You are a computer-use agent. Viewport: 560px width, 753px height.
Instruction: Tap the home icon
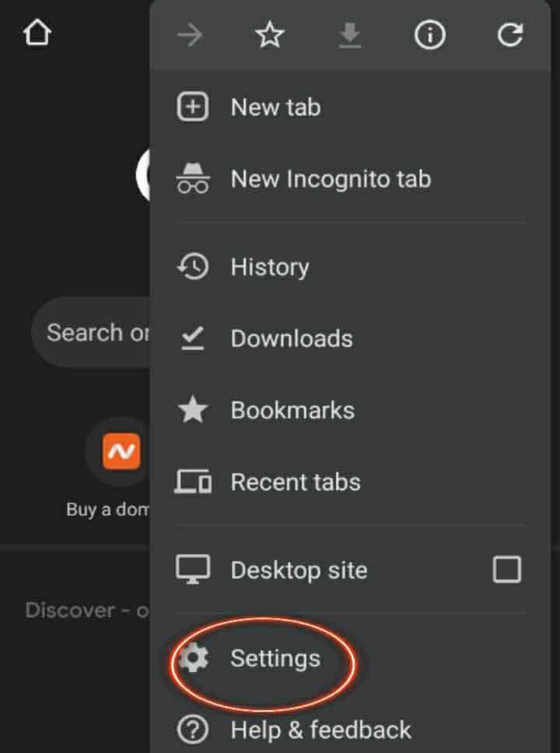pos(37,33)
